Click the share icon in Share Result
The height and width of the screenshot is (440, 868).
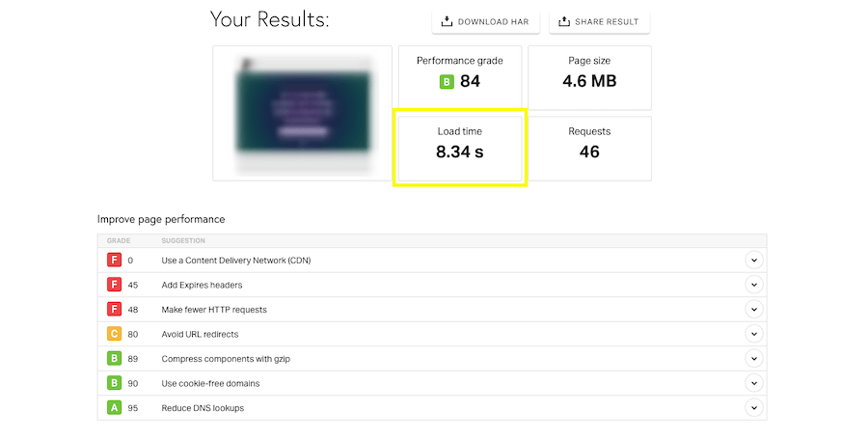coord(563,21)
